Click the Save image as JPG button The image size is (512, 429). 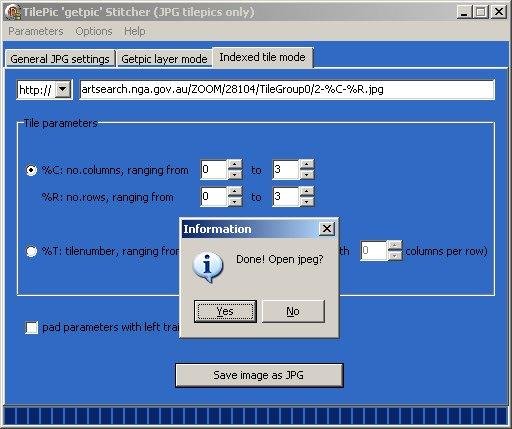coord(259,375)
